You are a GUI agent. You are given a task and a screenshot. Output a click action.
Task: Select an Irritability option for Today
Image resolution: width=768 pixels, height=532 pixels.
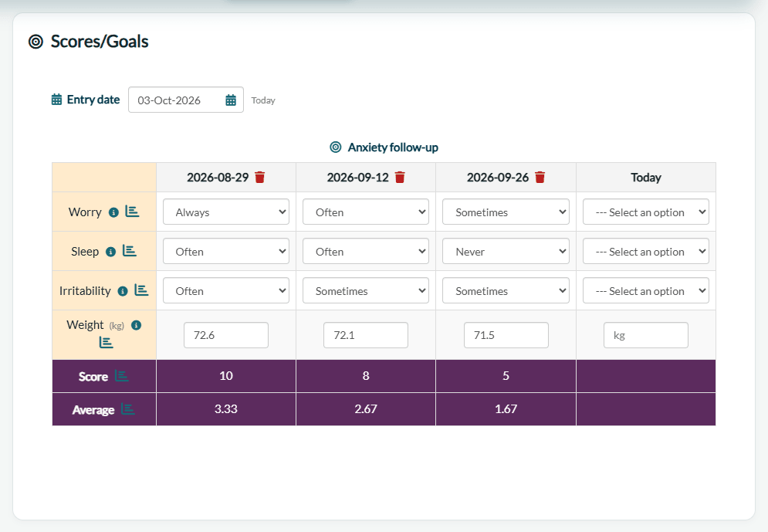(646, 290)
